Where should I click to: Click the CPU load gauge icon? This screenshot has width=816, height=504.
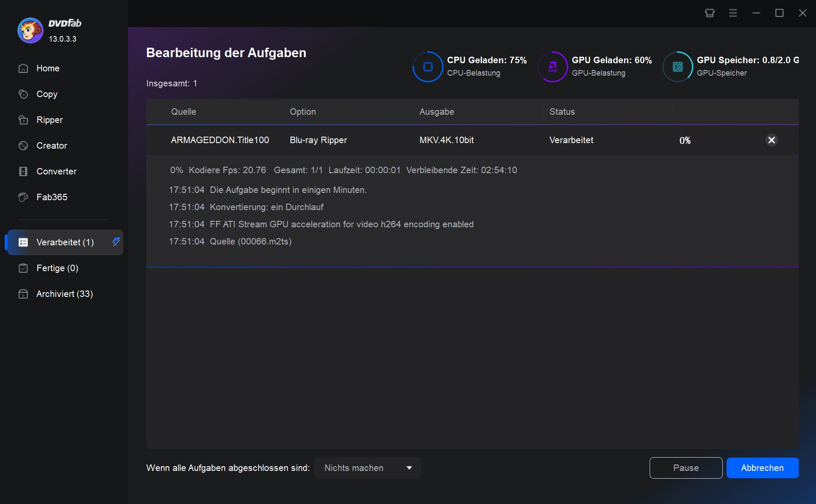(x=428, y=67)
